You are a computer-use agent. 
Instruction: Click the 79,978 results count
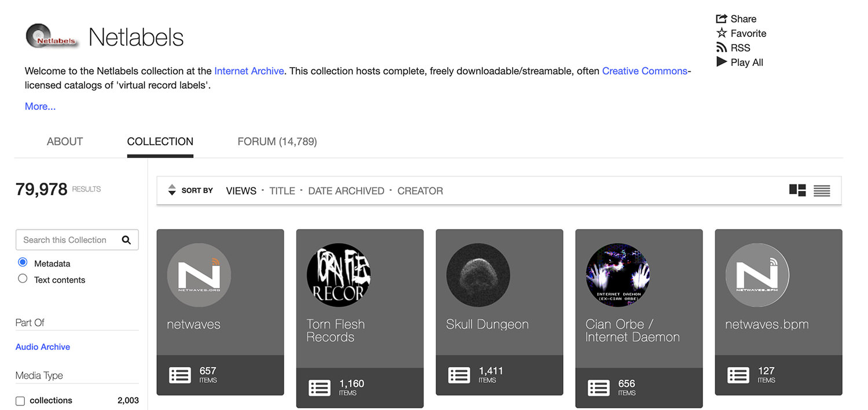pyautogui.click(x=42, y=189)
